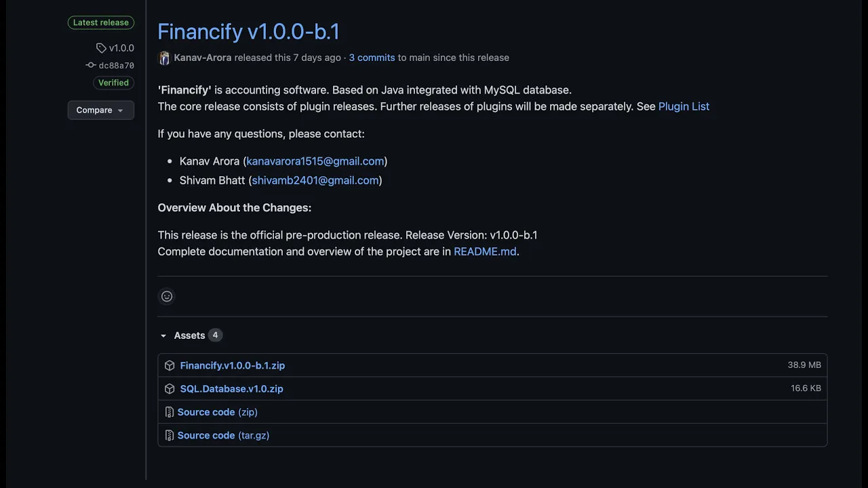This screenshot has height=488, width=868.
Task: Download Source code (zip)
Action: (x=218, y=412)
